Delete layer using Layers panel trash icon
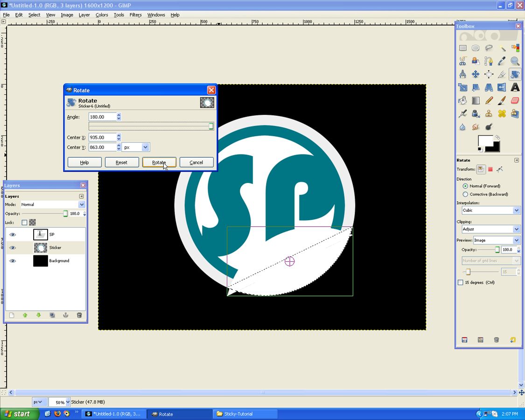Viewport: 525px width, 420px height. (x=79, y=315)
